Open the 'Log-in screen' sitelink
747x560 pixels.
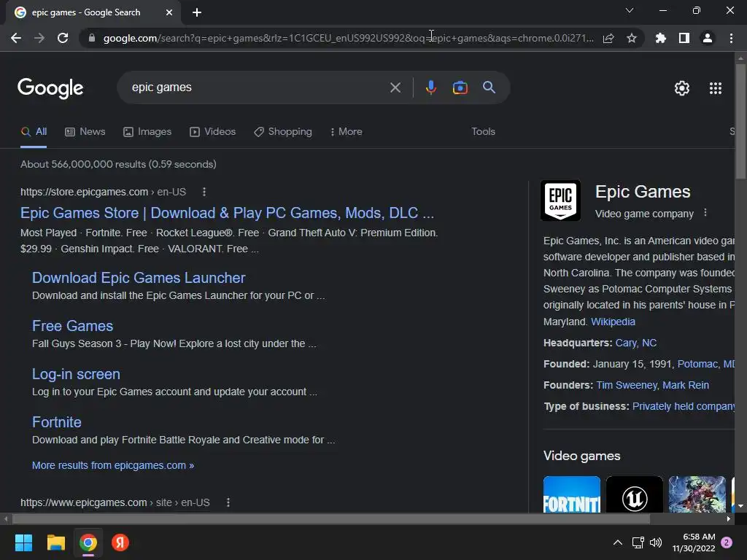coord(76,374)
